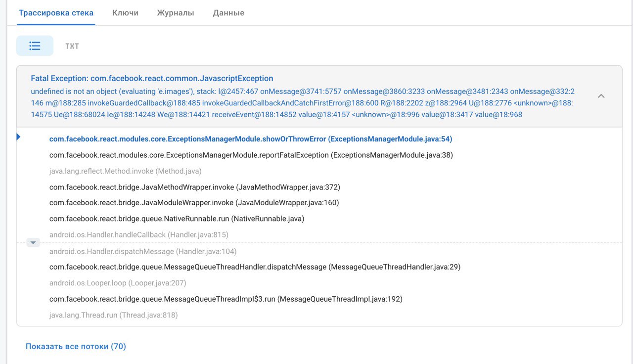Click Показать все потоки (70) link

tap(76, 347)
